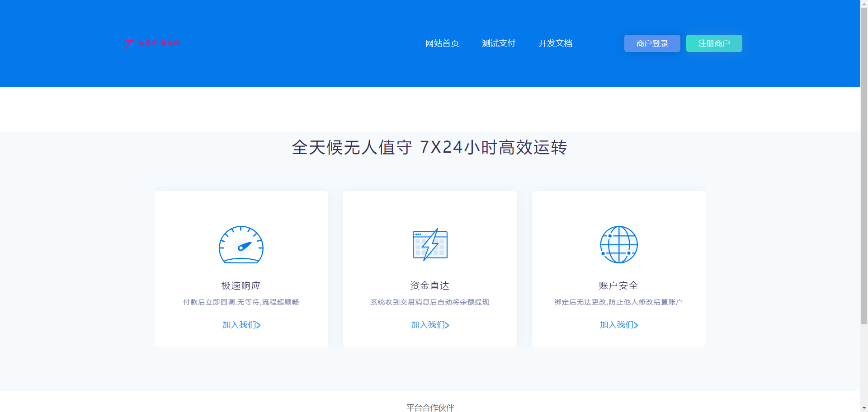Click the lightning calendar icon for 资金直达
The image size is (868, 412).
(x=430, y=244)
